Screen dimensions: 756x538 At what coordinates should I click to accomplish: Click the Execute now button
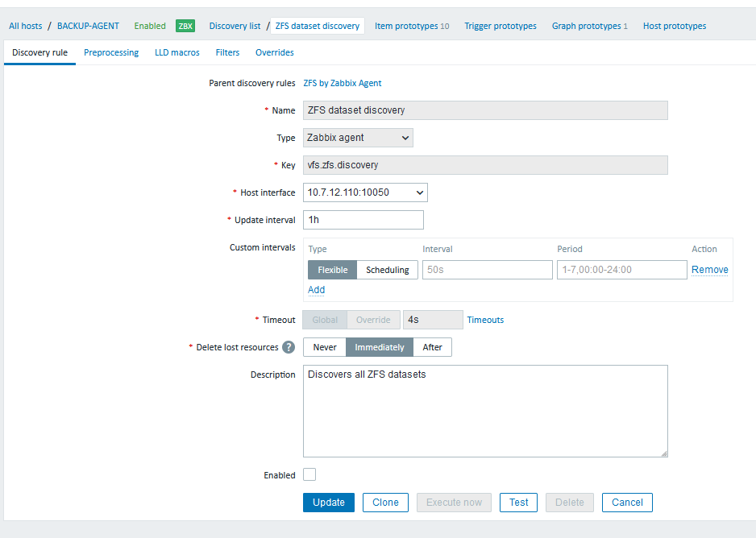click(455, 503)
